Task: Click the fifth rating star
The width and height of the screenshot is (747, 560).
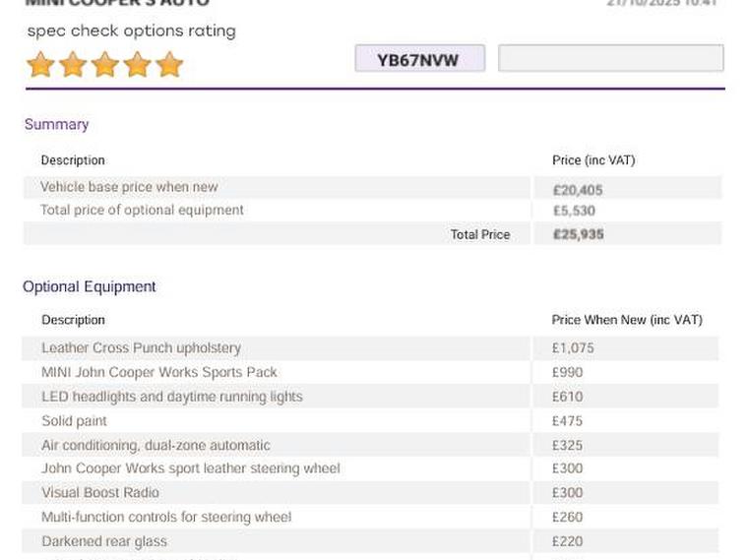Action: [169, 65]
